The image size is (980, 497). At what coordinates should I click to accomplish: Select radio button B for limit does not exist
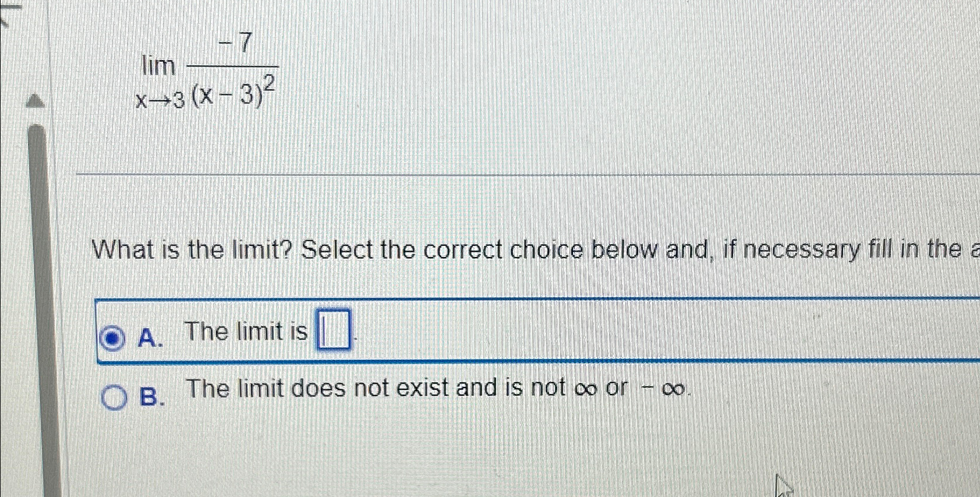[x=115, y=398]
